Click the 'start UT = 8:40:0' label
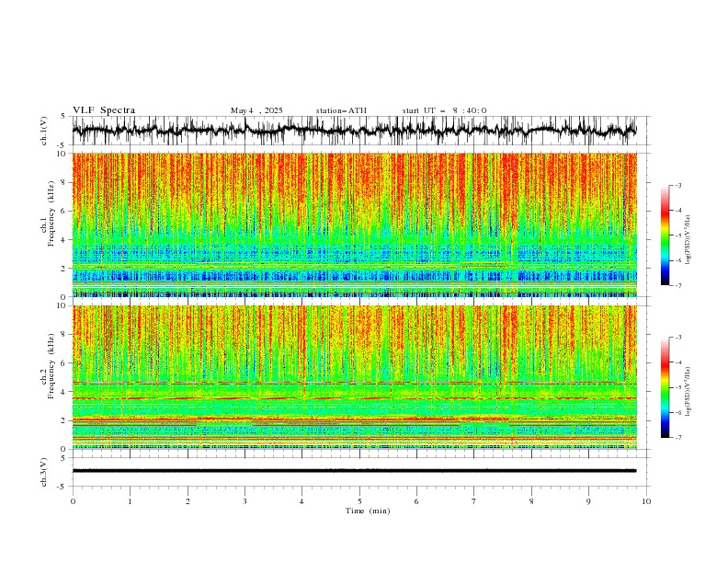 point(444,110)
